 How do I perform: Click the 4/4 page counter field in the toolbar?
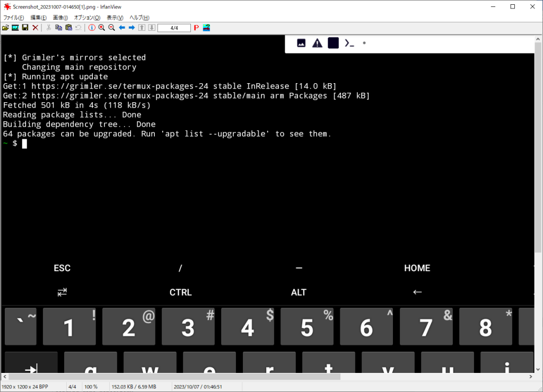coord(174,28)
